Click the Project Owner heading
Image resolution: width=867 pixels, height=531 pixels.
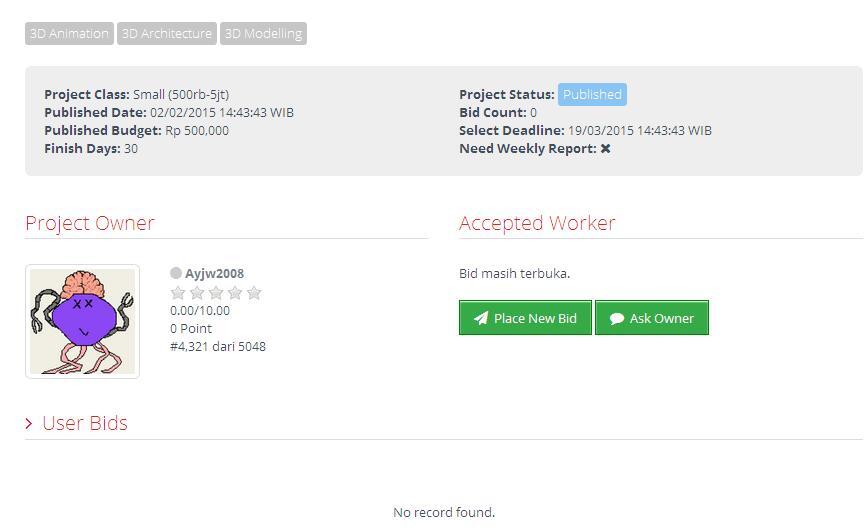(90, 223)
